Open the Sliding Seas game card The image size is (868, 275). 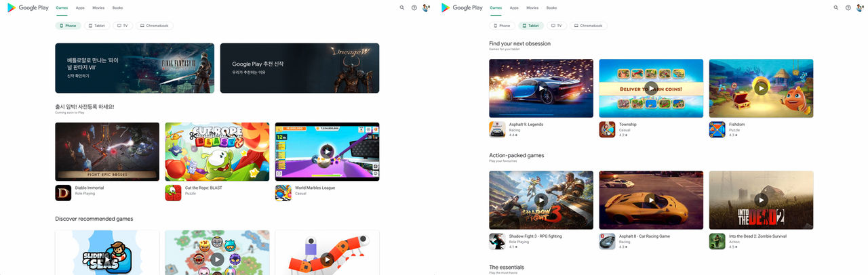[107, 253]
